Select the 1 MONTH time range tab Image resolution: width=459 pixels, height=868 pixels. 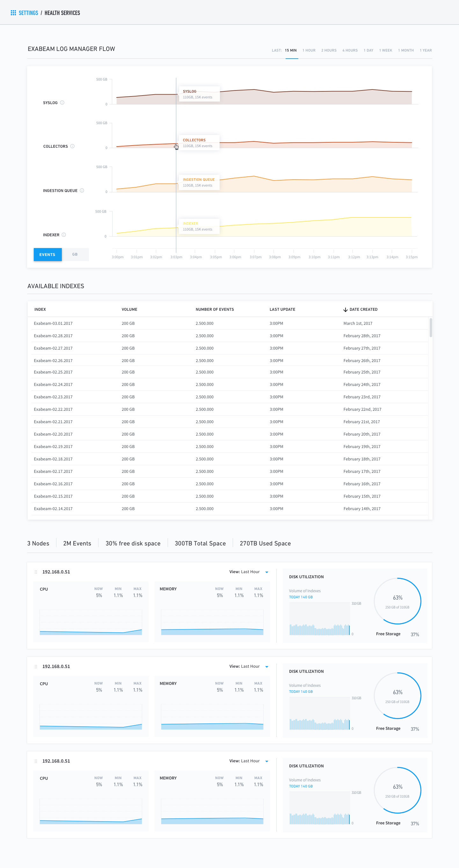pyautogui.click(x=406, y=50)
